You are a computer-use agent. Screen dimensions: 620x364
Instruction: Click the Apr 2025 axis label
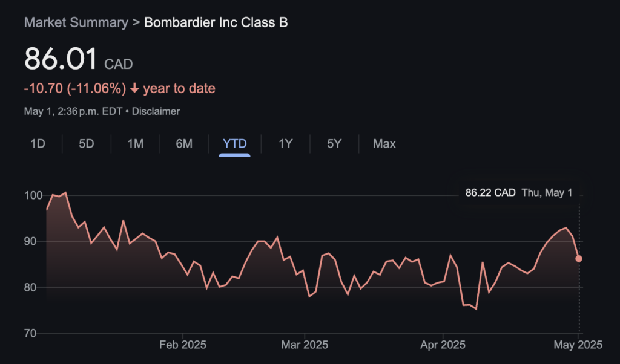tap(443, 345)
